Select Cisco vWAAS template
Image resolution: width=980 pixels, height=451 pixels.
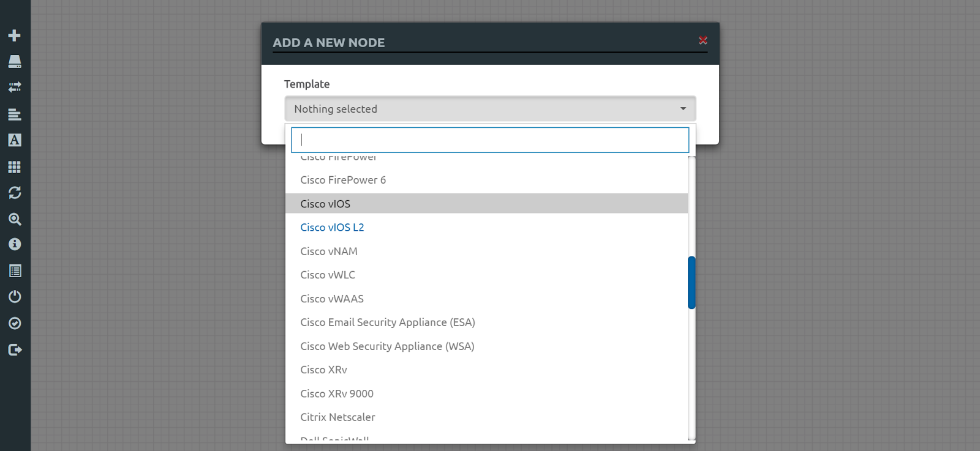click(x=486, y=299)
